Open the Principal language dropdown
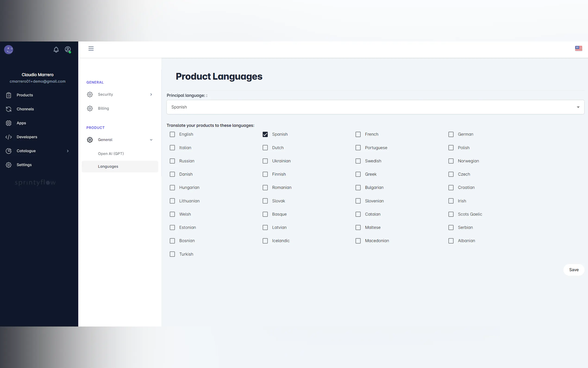The width and height of the screenshot is (588, 368). [375, 107]
